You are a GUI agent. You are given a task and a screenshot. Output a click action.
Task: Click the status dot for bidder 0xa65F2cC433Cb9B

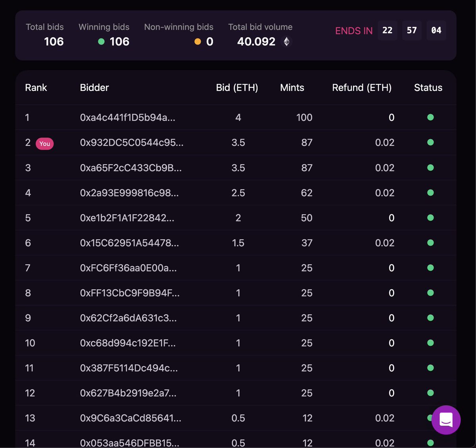(x=430, y=167)
